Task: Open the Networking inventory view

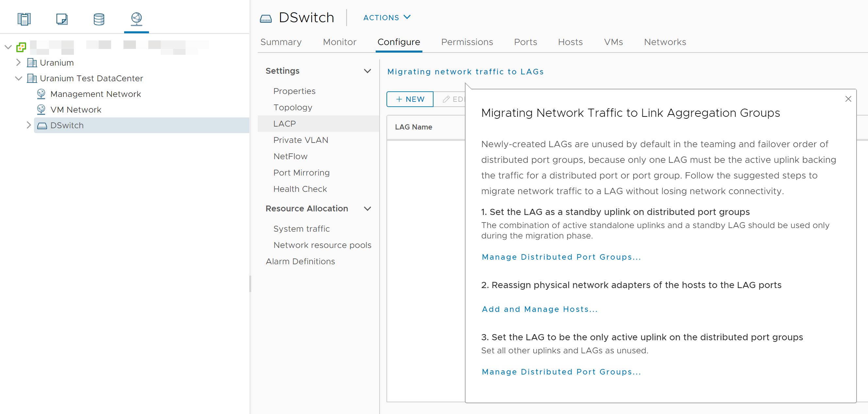Action: pos(136,19)
